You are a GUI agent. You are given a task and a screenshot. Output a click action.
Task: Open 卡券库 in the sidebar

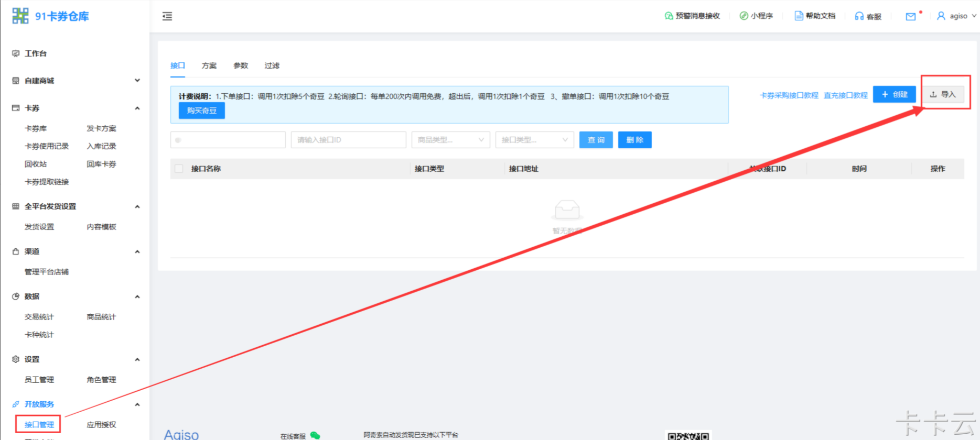36,128
